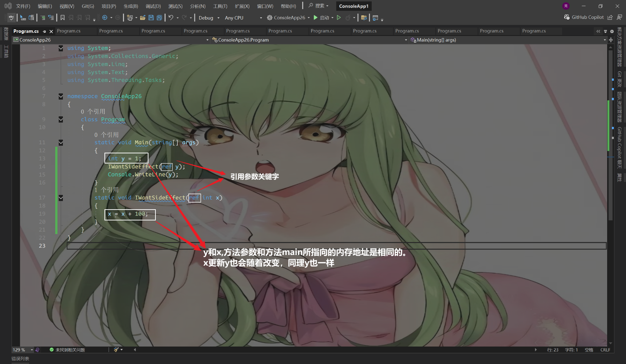This screenshot has width=626, height=364.
Task: Open the 工具(T) menu
Action: [220, 6]
